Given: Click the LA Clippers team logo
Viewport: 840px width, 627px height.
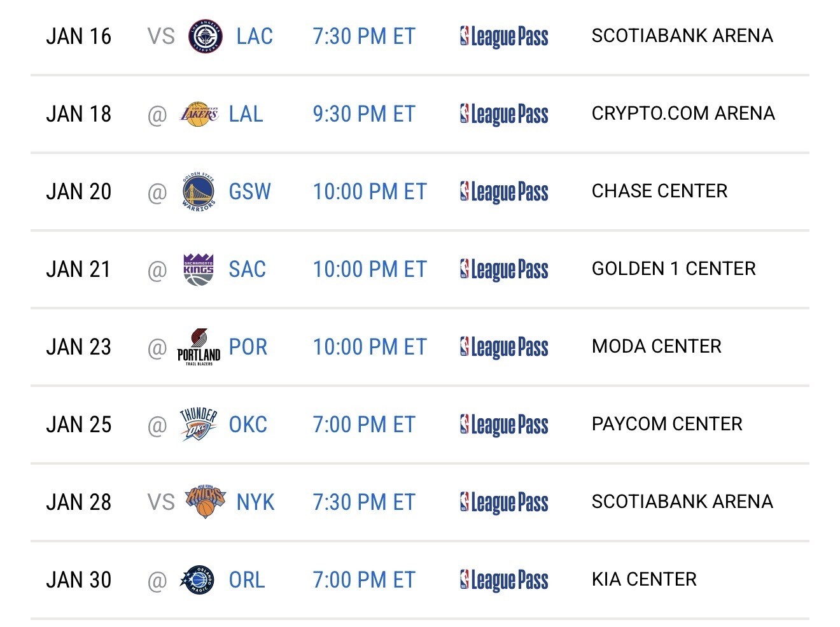Looking at the screenshot, I should [x=206, y=36].
